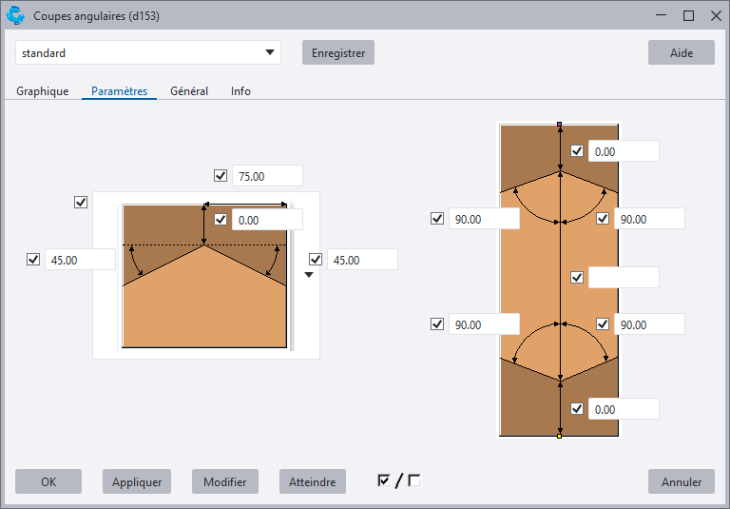Switch to the Graphique tab
This screenshot has width=730, height=509.
[42, 91]
